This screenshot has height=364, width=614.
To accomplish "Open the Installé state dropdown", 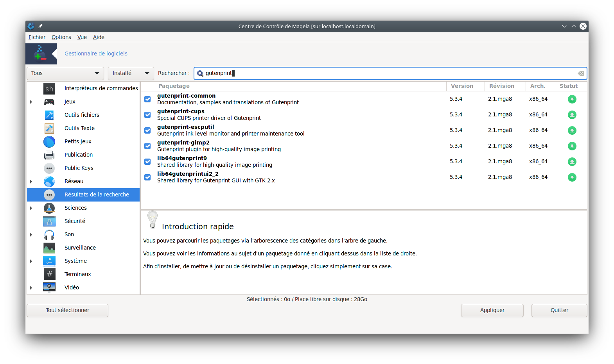I will pyautogui.click(x=131, y=73).
